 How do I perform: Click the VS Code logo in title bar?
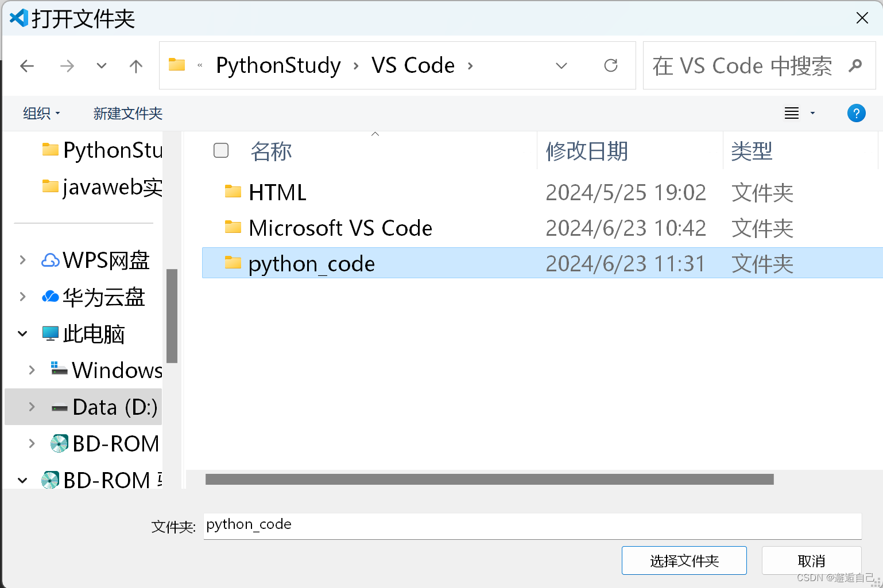(x=19, y=18)
